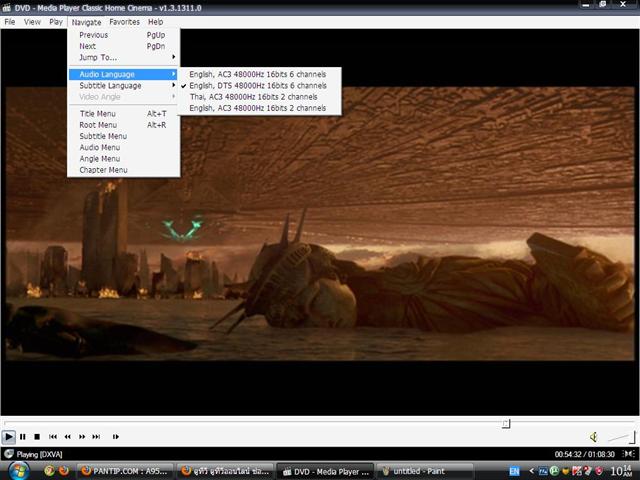Open the DVD Subtitle Menu entry
The image size is (640, 480).
123,136
